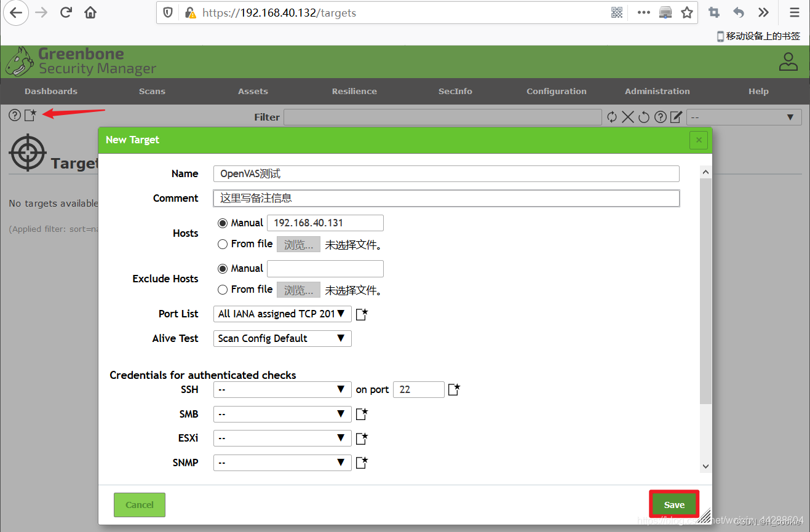This screenshot has width=810, height=532.
Task: Browse for a Hosts file
Action: point(298,244)
